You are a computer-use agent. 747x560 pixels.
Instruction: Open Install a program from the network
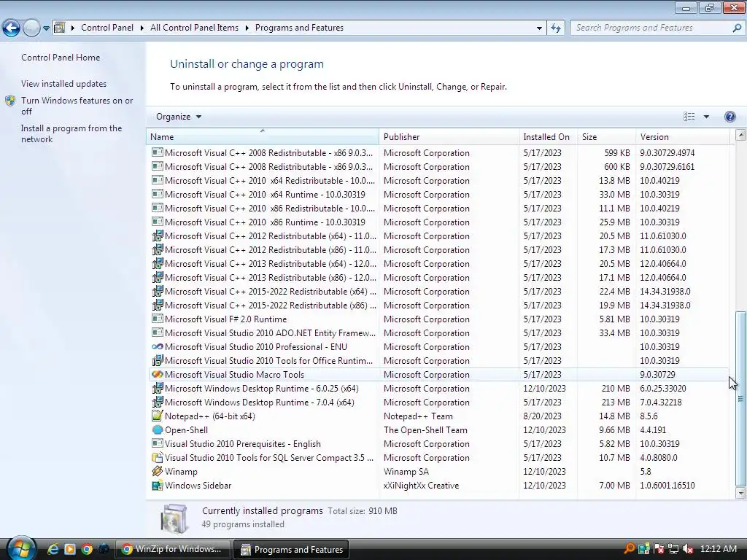click(x=71, y=133)
